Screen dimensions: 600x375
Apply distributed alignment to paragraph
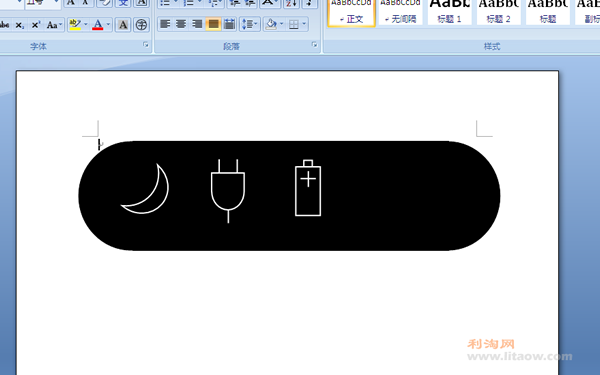pos(229,24)
